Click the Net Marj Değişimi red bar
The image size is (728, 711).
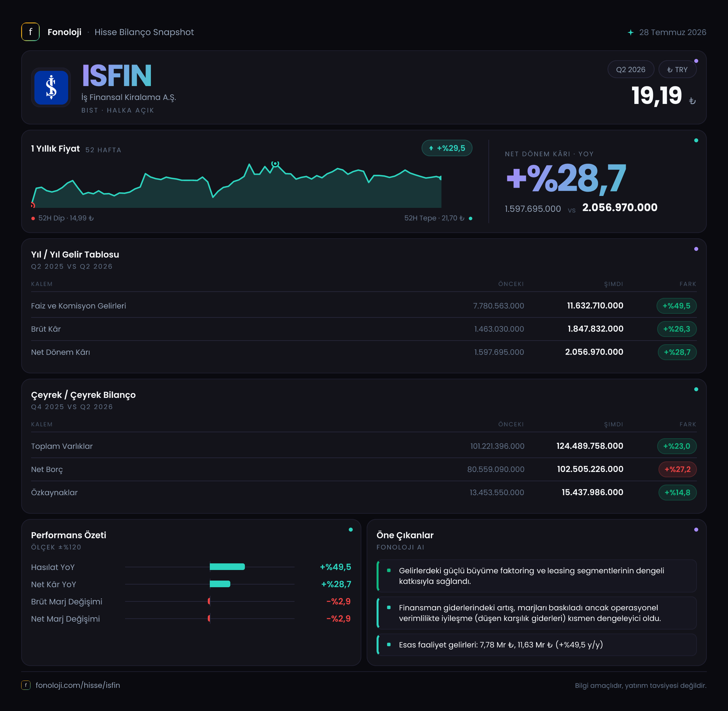point(209,618)
